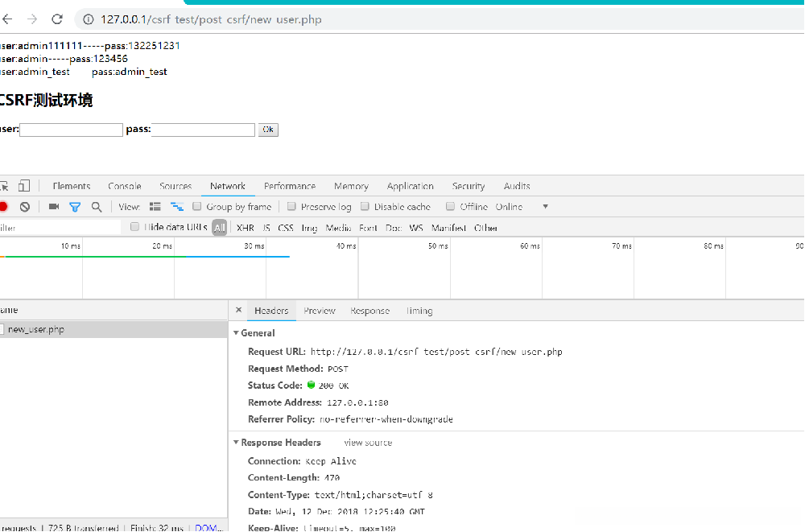The height and width of the screenshot is (532, 805).
Task: Open the Performance tab
Action: 290,186
